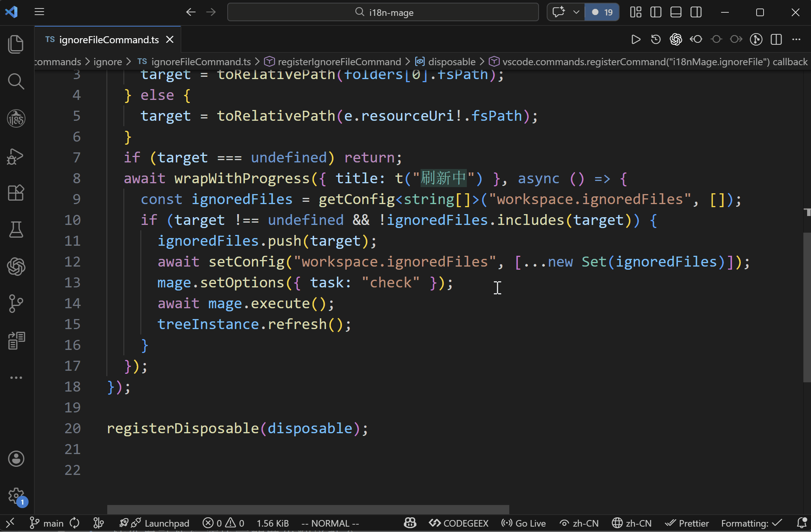Image resolution: width=811 pixels, height=532 pixels.
Task: Click Go Live in status bar
Action: pyautogui.click(x=524, y=523)
